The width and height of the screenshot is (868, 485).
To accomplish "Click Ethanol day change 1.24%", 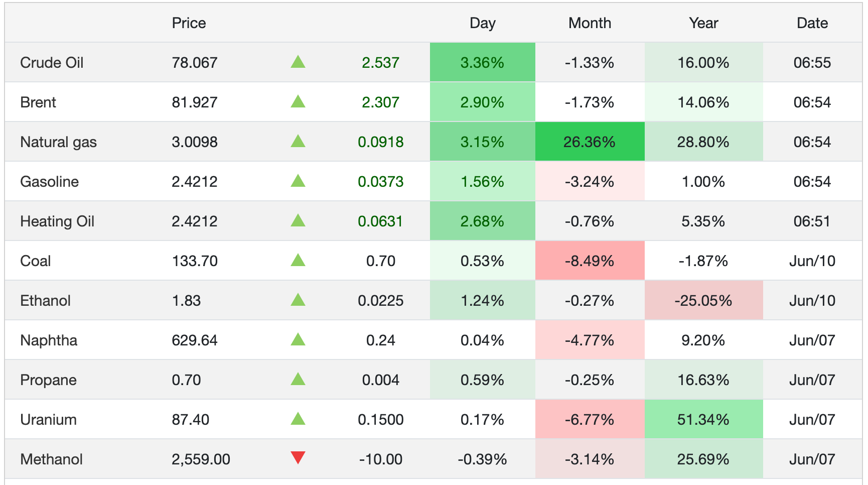I will pos(482,301).
